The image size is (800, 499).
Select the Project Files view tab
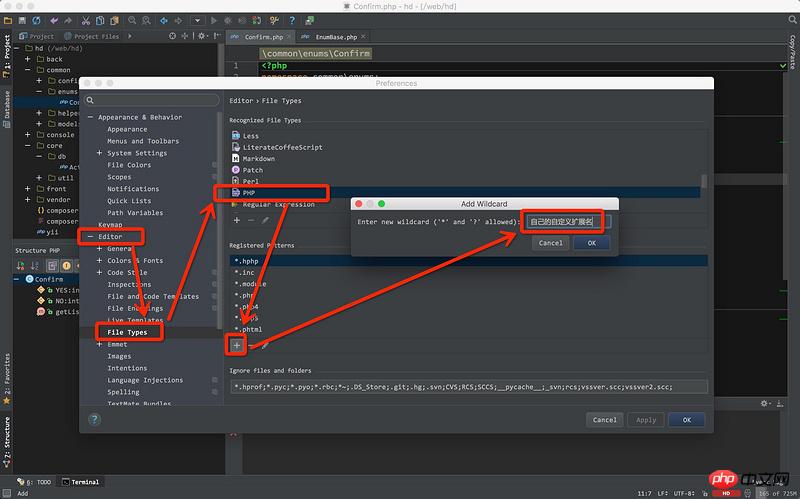pyautogui.click(x=92, y=36)
